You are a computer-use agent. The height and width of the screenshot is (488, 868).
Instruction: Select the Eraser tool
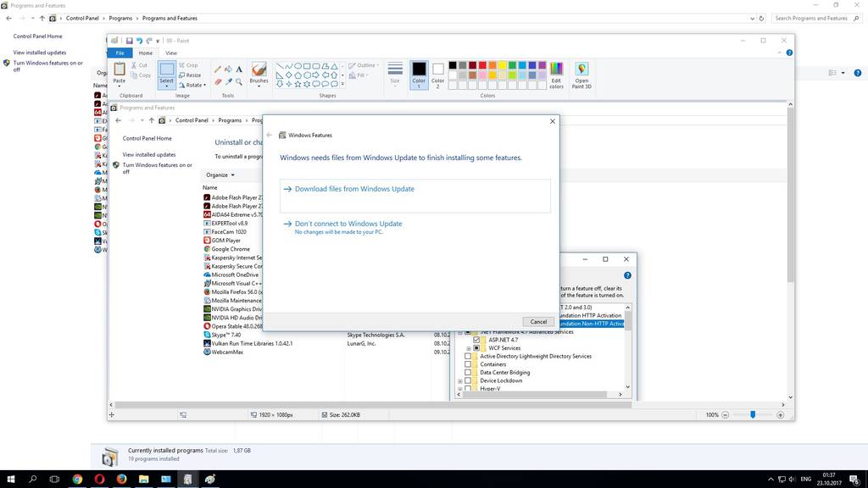[x=218, y=82]
